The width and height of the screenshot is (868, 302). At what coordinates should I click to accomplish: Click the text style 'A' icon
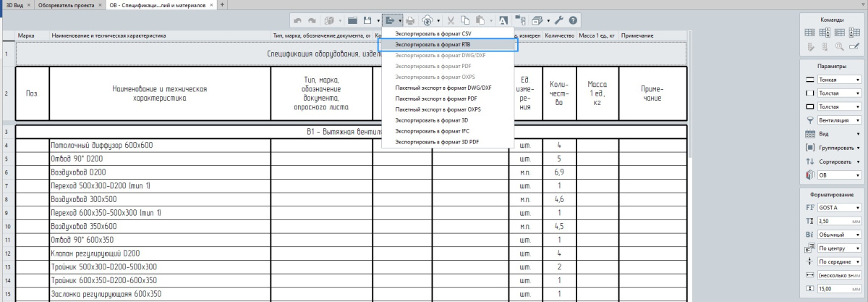pyautogui.click(x=503, y=21)
